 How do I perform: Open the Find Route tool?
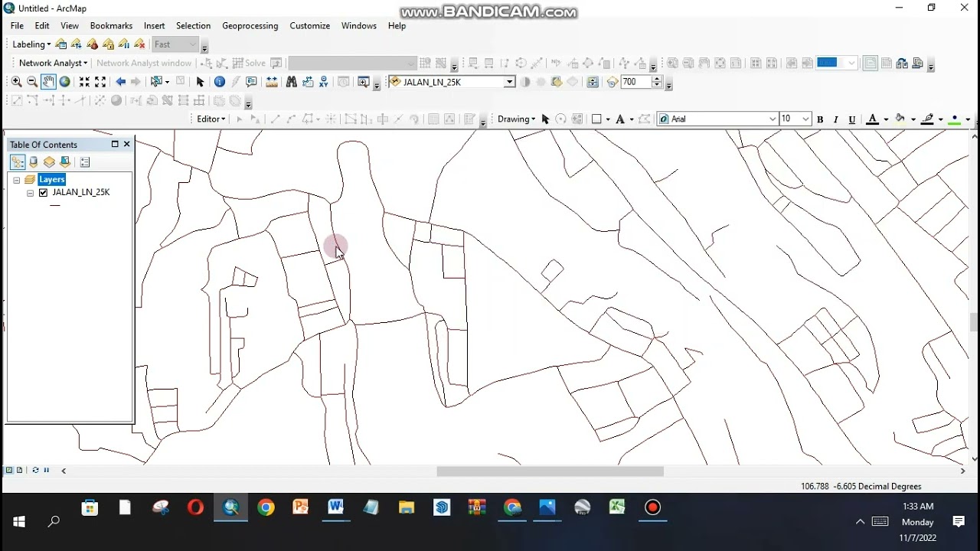[x=308, y=82]
